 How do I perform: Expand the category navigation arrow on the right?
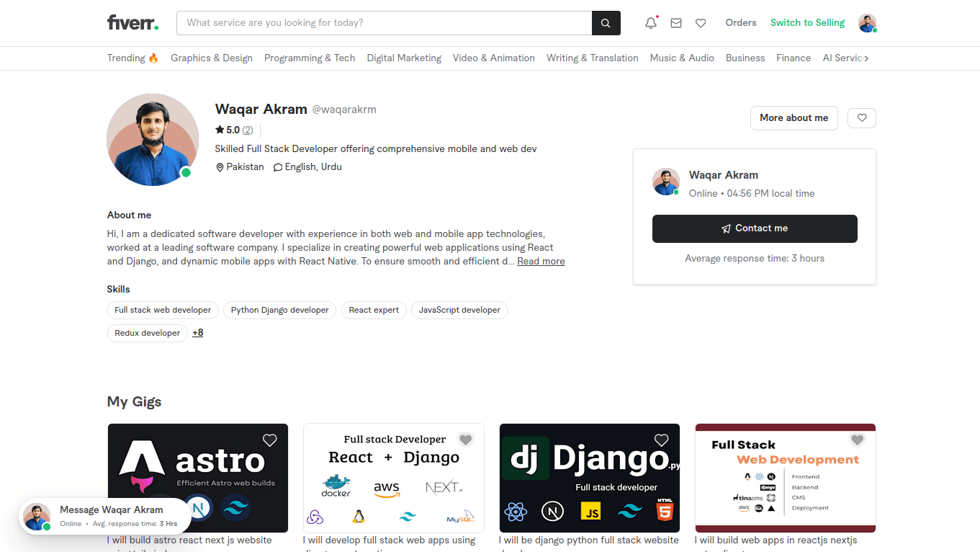point(868,58)
